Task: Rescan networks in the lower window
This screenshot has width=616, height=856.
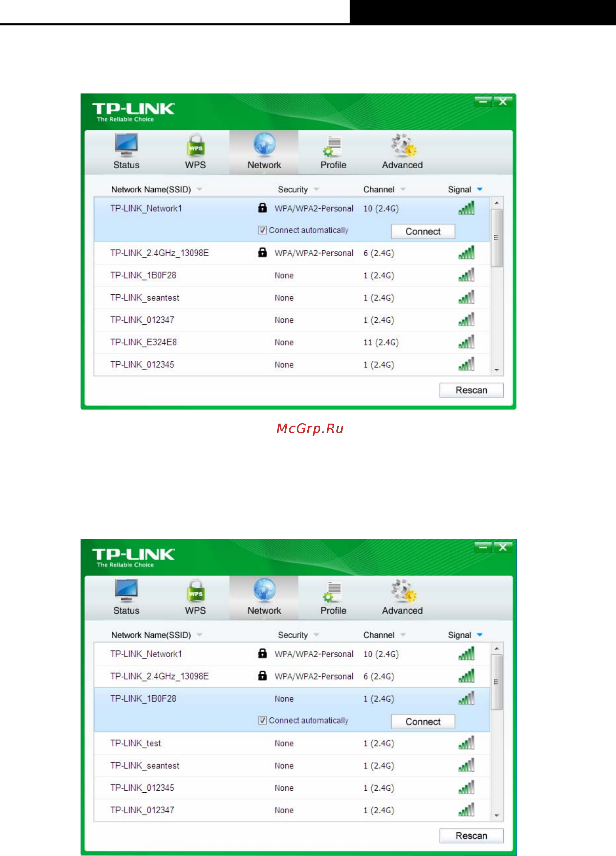Action: pos(471,835)
